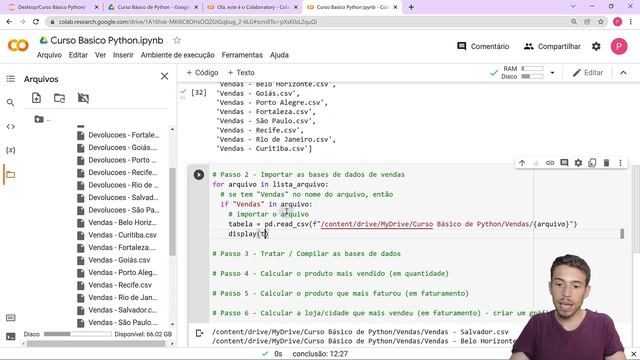This screenshot has width=640, height=360.
Task: Check the RAM usage bar
Action: 532,69
